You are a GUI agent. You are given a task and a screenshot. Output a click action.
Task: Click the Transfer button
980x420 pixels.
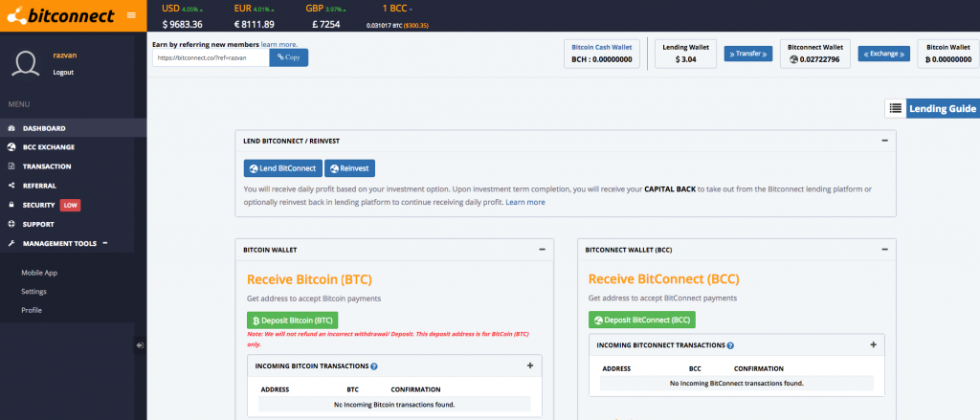[748, 54]
